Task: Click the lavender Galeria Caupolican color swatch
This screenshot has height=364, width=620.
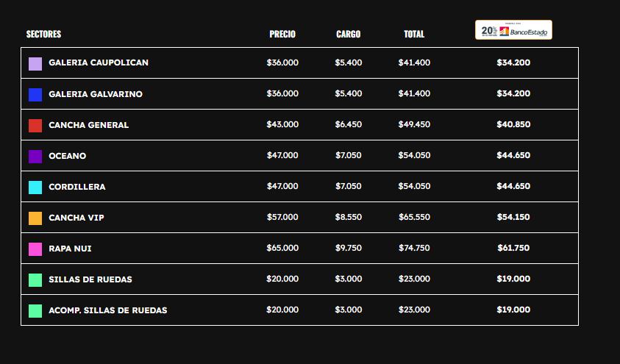Action: (x=35, y=64)
